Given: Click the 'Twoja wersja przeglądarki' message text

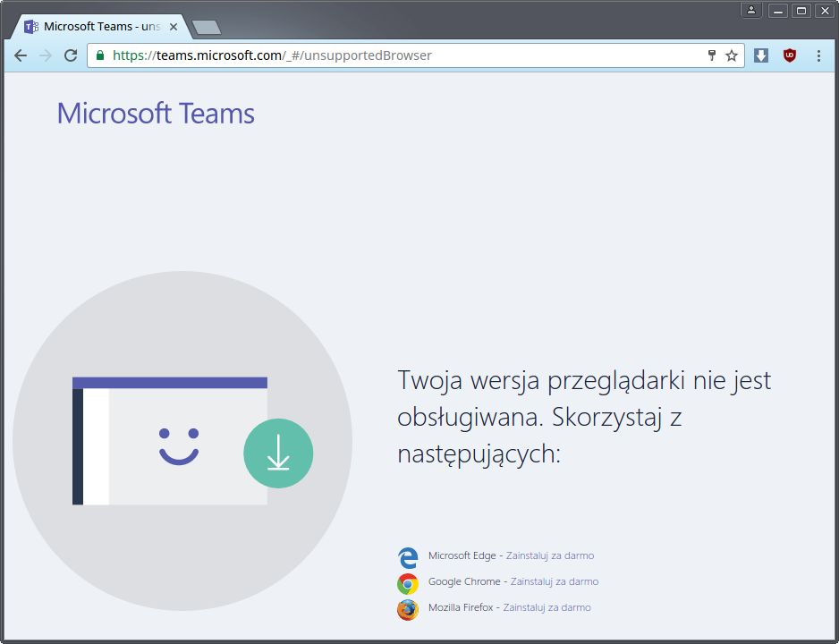Looking at the screenshot, I should point(584,417).
